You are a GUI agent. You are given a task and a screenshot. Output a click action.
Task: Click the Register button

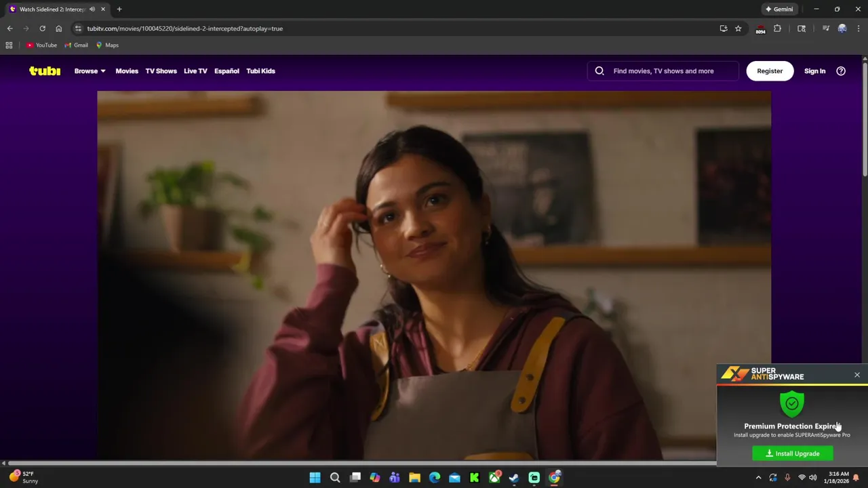(770, 70)
